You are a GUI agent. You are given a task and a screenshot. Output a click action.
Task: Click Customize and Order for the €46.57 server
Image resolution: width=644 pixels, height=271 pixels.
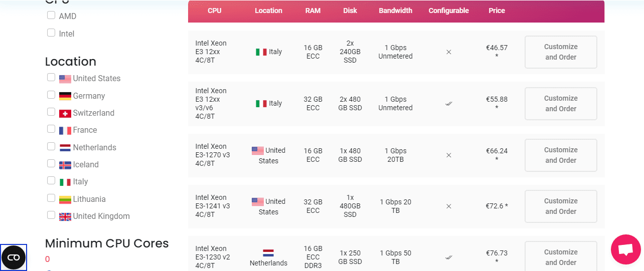[x=561, y=52]
